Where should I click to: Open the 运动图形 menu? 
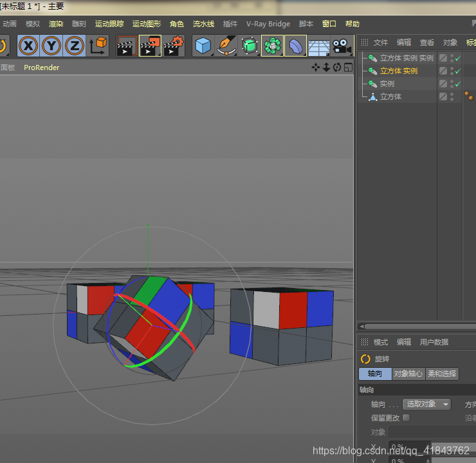147,24
